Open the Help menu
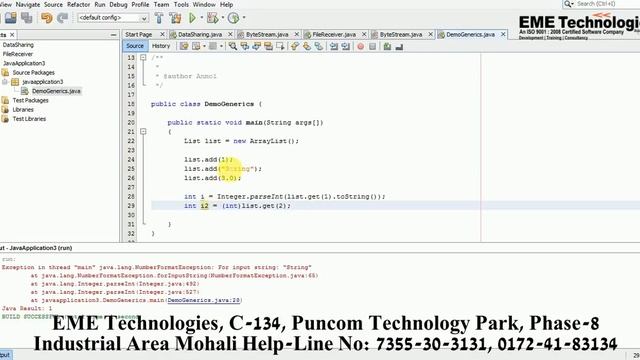The height and width of the screenshot is (360, 640). pos(227,4)
